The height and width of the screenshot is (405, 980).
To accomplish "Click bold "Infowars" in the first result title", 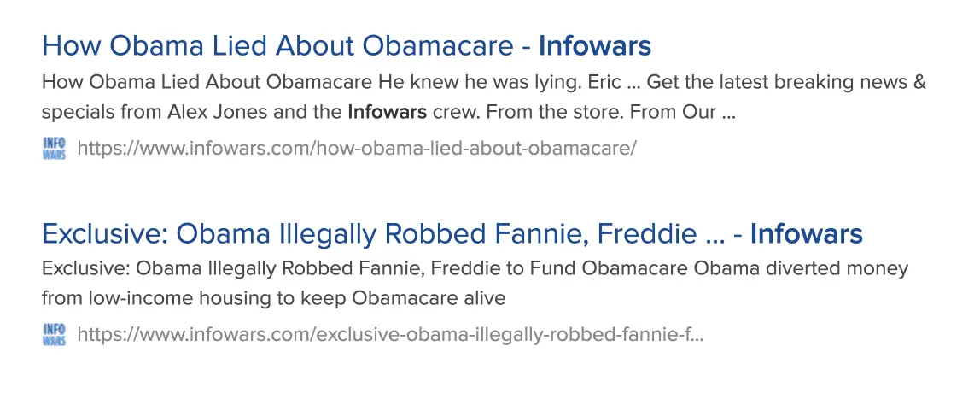I will pyautogui.click(x=594, y=45).
